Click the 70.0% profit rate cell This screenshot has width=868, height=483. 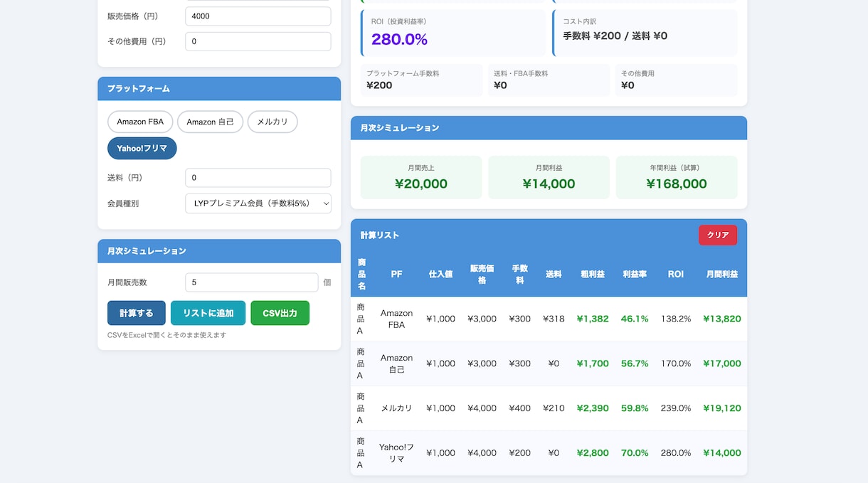click(635, 453)
